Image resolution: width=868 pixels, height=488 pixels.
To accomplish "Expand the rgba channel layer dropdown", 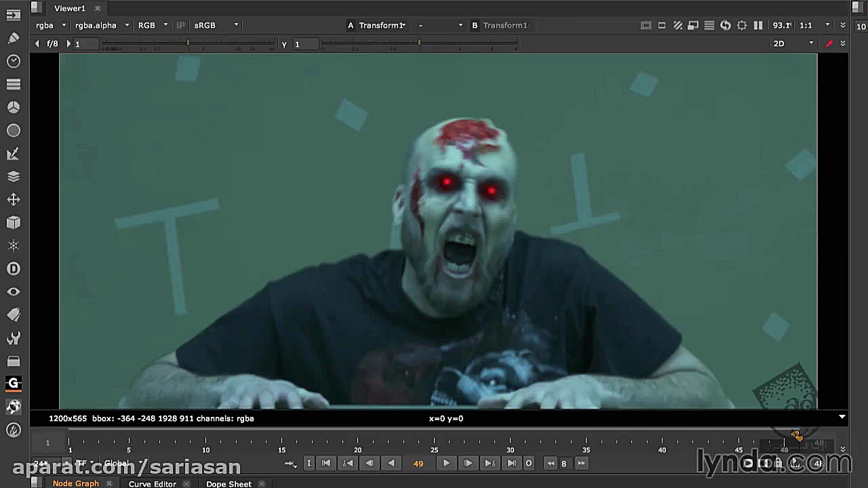I will [x=52, y=25].
